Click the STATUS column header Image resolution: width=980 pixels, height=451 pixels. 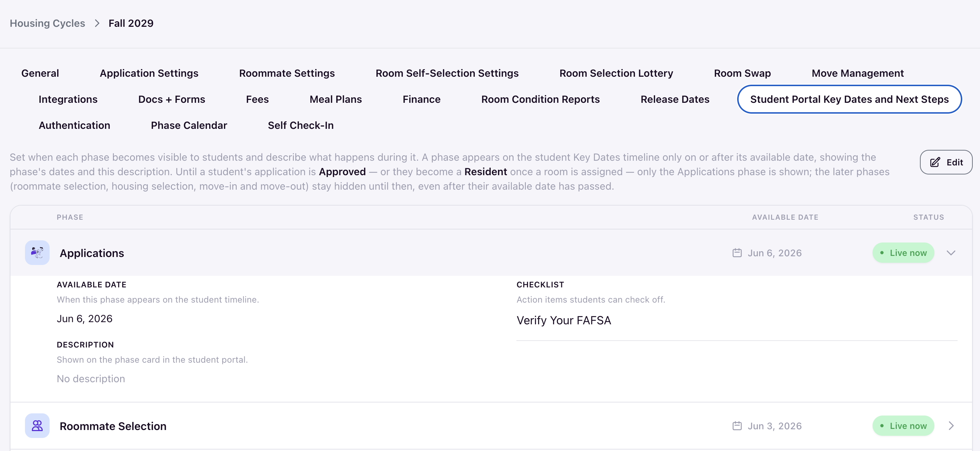coord(928,217)
